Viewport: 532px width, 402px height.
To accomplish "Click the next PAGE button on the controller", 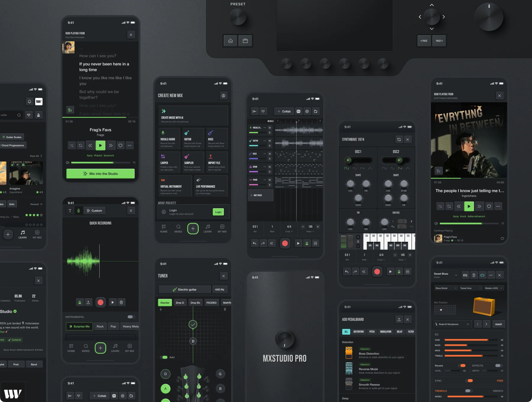I will pyautogui.click(x=439, y=41).
